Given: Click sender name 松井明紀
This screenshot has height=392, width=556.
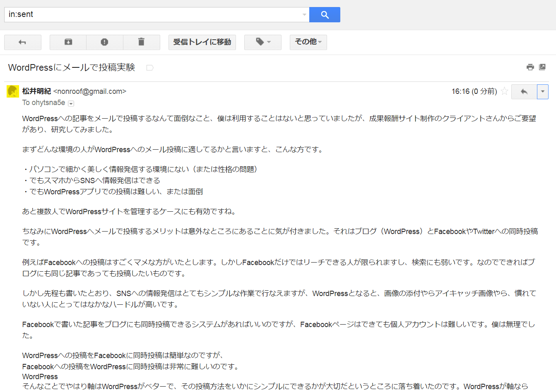Looking at the screenshot, I should 37,91.
